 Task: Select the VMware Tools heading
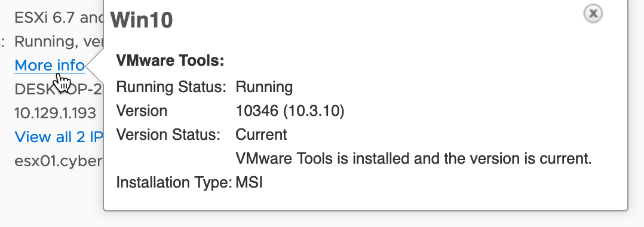[170, 61]
